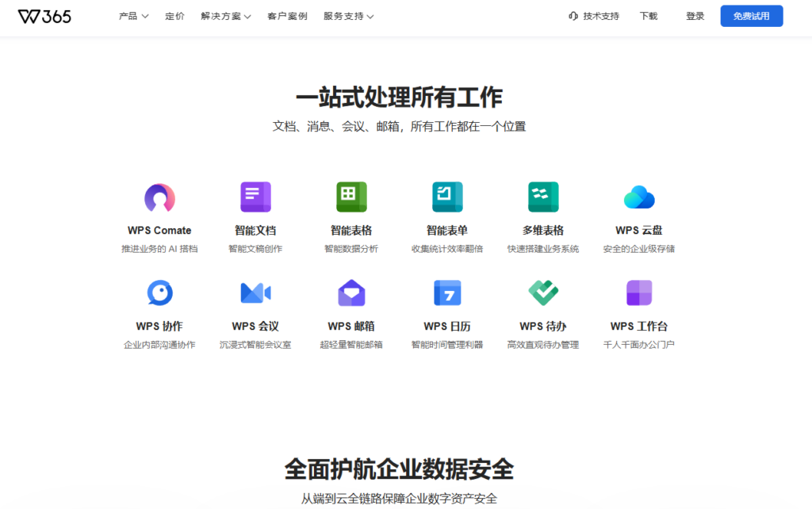Open the WPS 邮箱 envelope icon
The width and height of the screenshot is (812, 509).
point(351,293)
